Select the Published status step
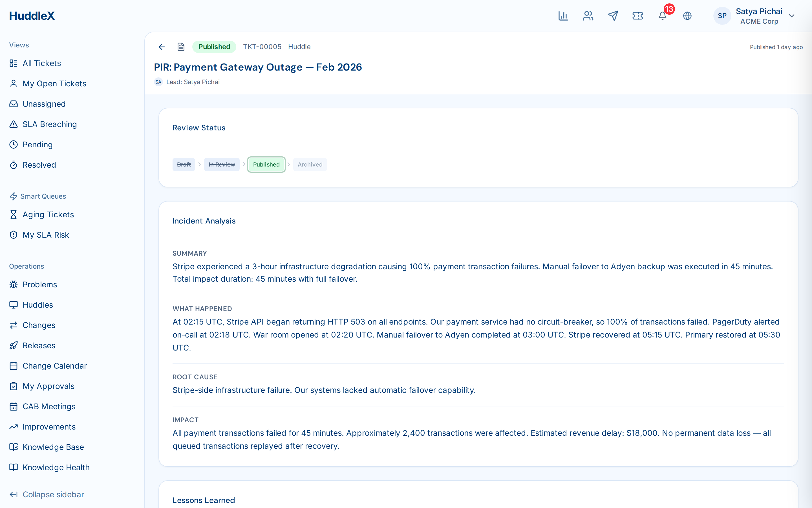812x508 pixels. pyautogui.click(x=266, y=165)
